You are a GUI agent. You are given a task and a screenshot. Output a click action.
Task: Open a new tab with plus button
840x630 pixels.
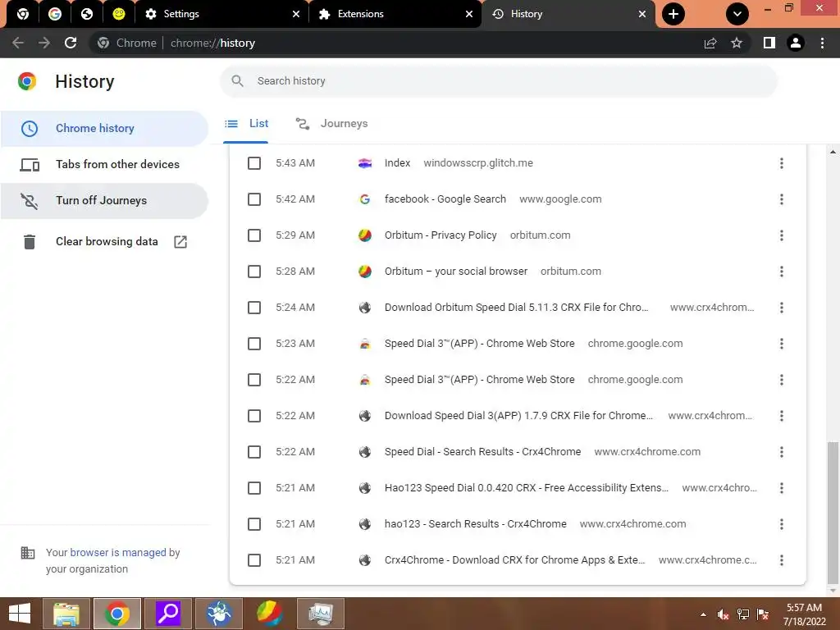(673, 14)
